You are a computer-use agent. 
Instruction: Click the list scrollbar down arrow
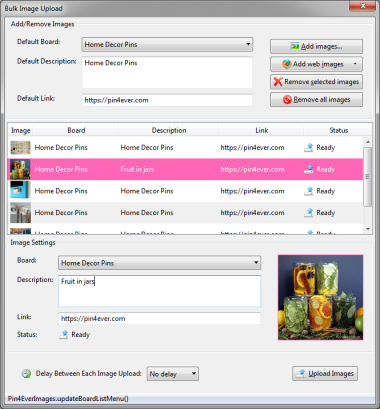[368, 229]
